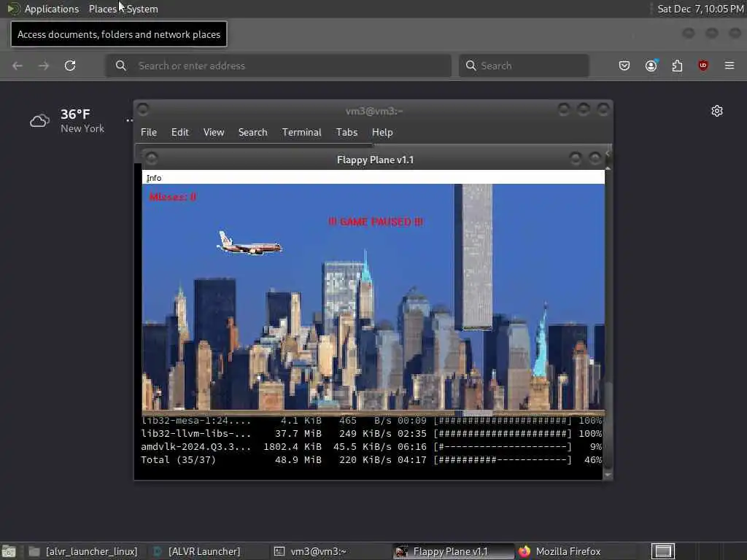Open the terminal Help menu
The image size is (747, 560).
coord(382,133)
